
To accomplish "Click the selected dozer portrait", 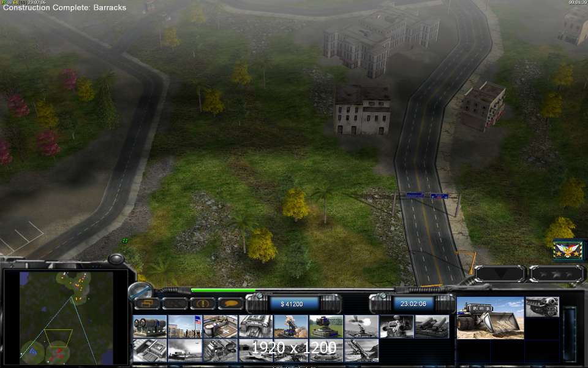I will click(x=490, y=318).
